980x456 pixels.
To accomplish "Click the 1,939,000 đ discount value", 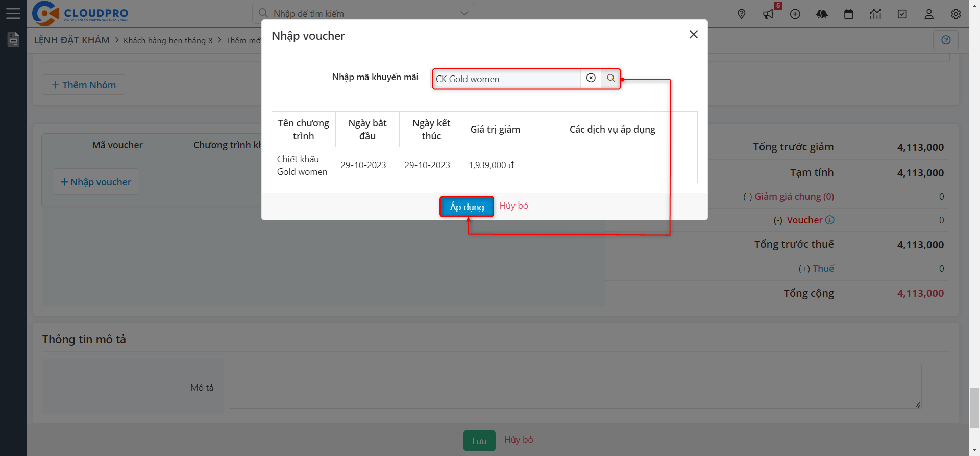I will pyautogui.click(x=491, y=165).
